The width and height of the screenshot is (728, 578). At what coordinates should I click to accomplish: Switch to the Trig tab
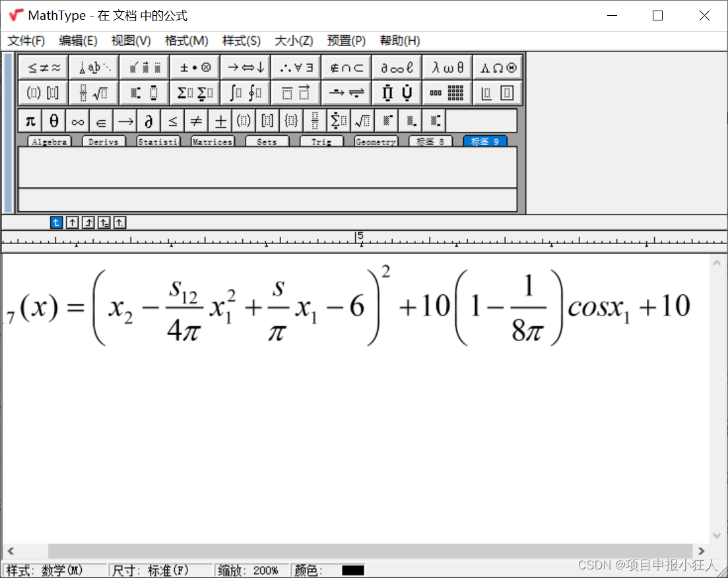tap(321, 141)
